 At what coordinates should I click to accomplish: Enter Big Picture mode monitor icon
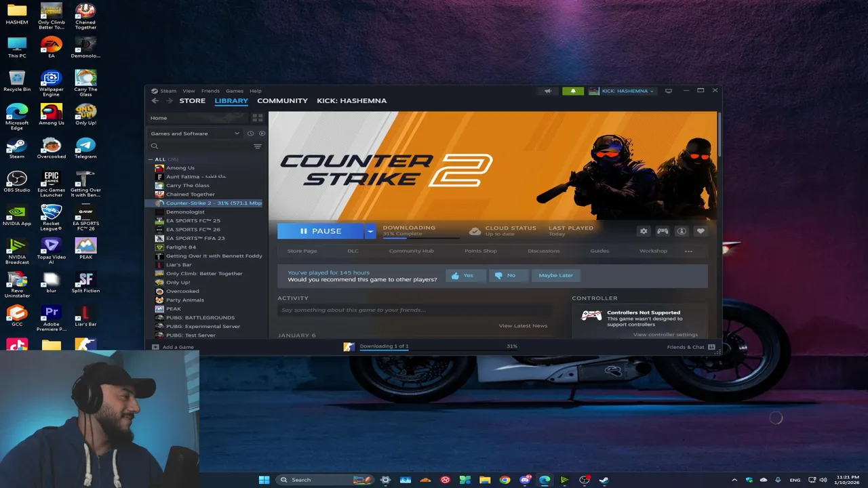(x=669, y=91)
